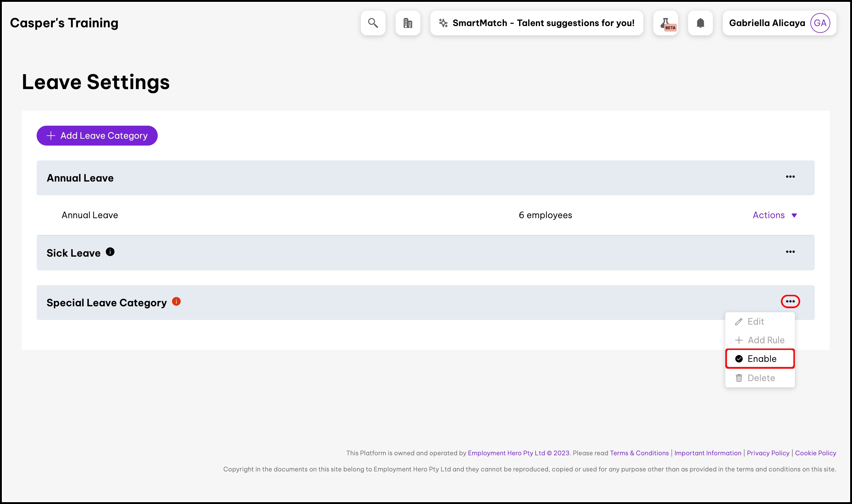The height and width of the screenshot is (504, 852).
Task: Select Add Rule menu option
Action: pos(759,340)
